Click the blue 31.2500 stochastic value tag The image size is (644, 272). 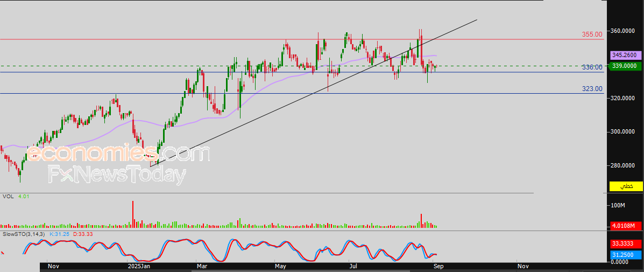tap(626, 255)
